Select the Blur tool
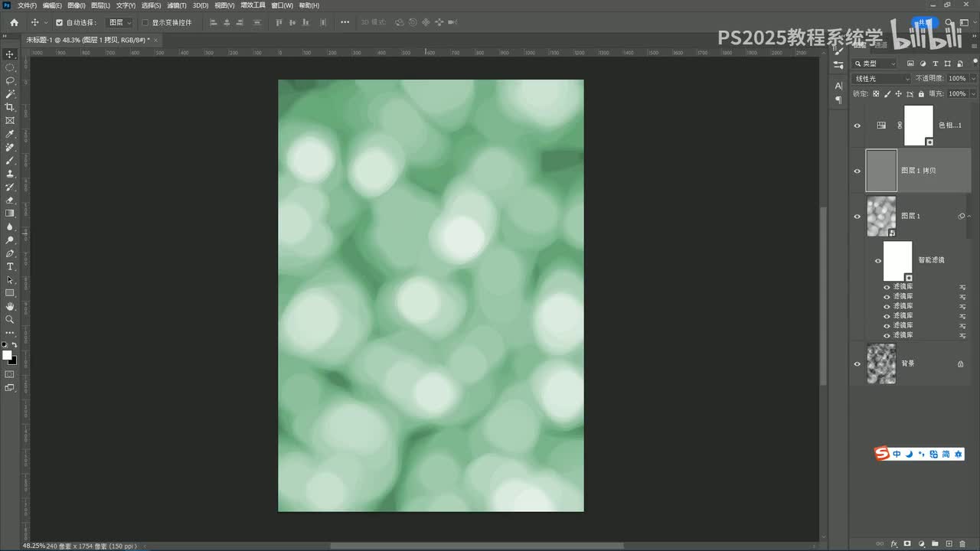 (x=10, y=227)
